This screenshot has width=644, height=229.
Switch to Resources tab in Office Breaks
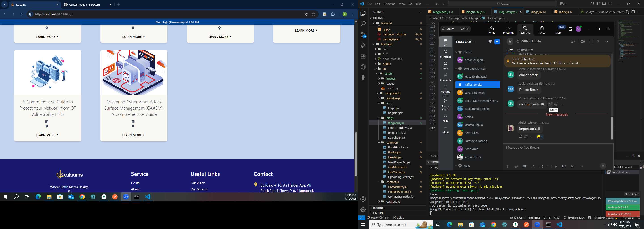coord(525,50)
